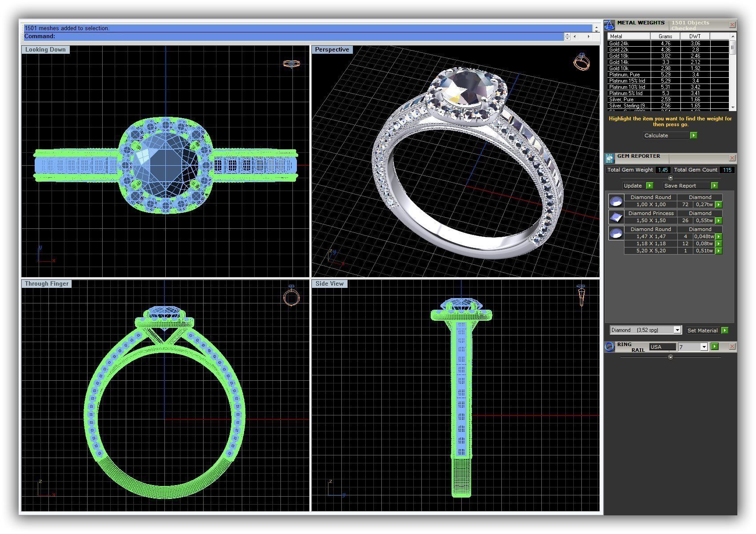Image resolution: width=756 pixels, height=534 pixels.
Task: Select the Platinum 15% Irid row
Action: 668,81
